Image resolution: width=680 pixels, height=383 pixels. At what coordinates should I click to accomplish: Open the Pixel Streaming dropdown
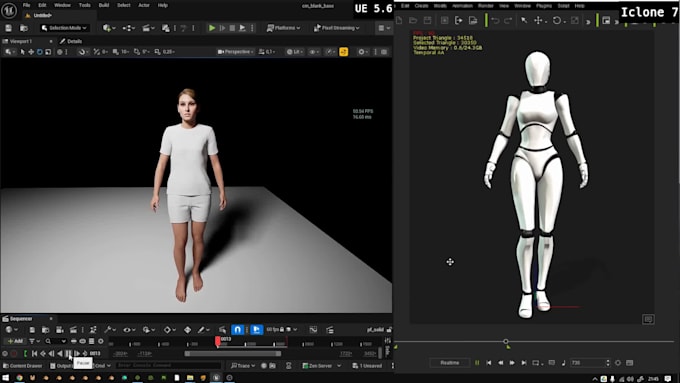click(337, 28)
